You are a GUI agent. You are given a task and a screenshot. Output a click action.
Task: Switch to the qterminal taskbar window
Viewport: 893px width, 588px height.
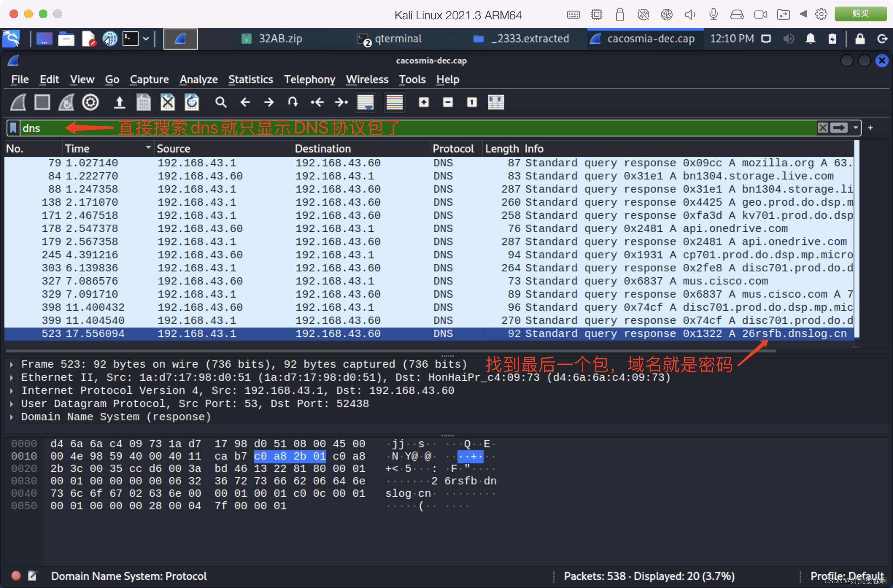click(390, 39)
